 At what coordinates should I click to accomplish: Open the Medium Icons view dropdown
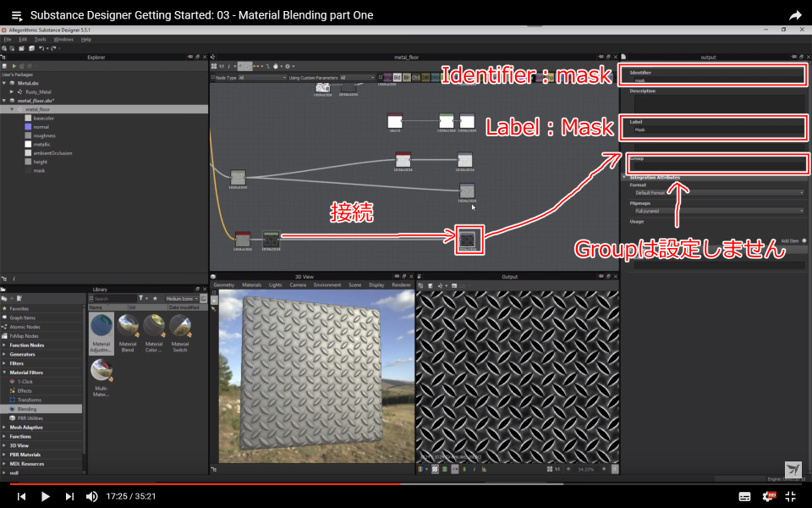pos(182,299)
